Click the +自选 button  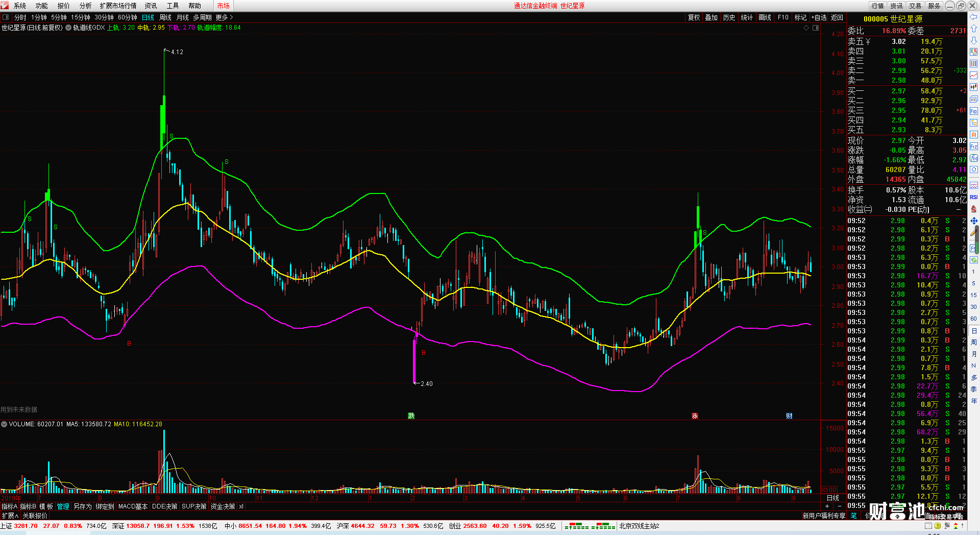[x=819, y=17]
